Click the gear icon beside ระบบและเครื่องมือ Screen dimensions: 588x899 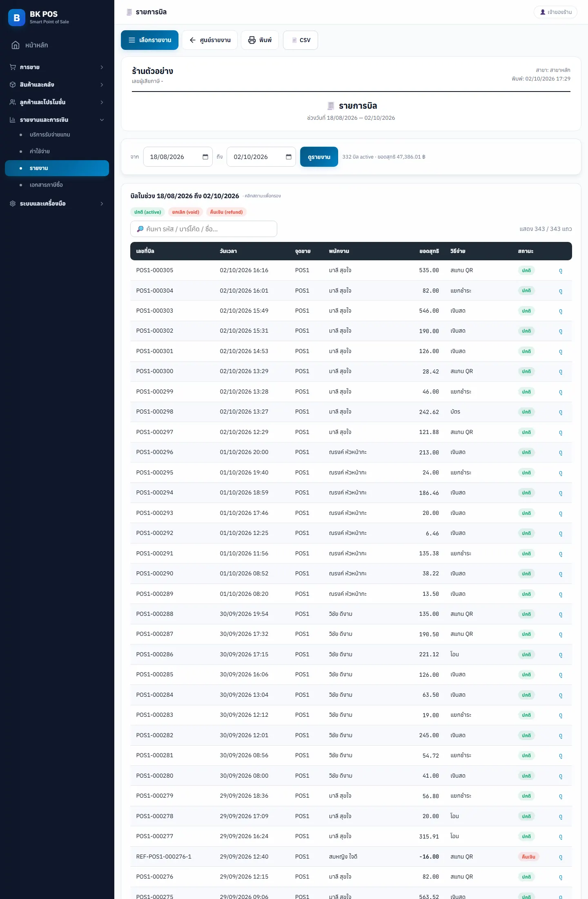[x=13, y=204]
